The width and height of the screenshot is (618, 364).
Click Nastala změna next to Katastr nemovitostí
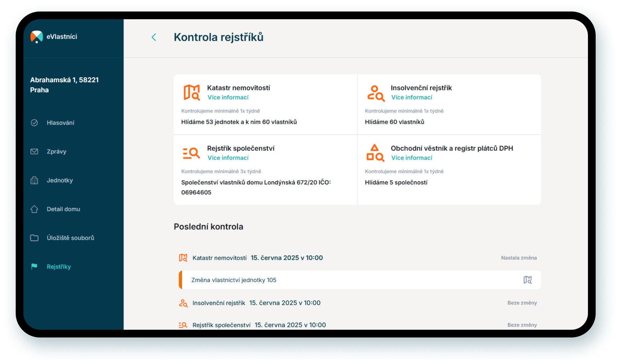coord(519,258)
